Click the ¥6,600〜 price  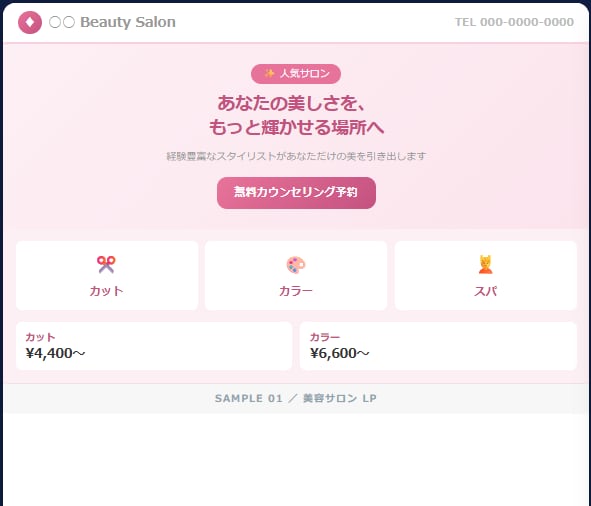click(340, 353)
